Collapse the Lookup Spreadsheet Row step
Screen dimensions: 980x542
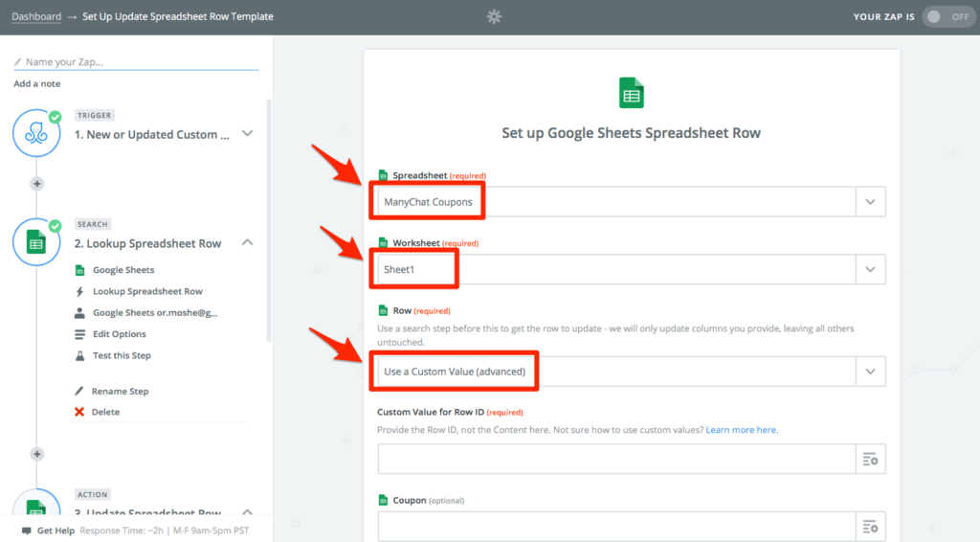click(248, 243)
